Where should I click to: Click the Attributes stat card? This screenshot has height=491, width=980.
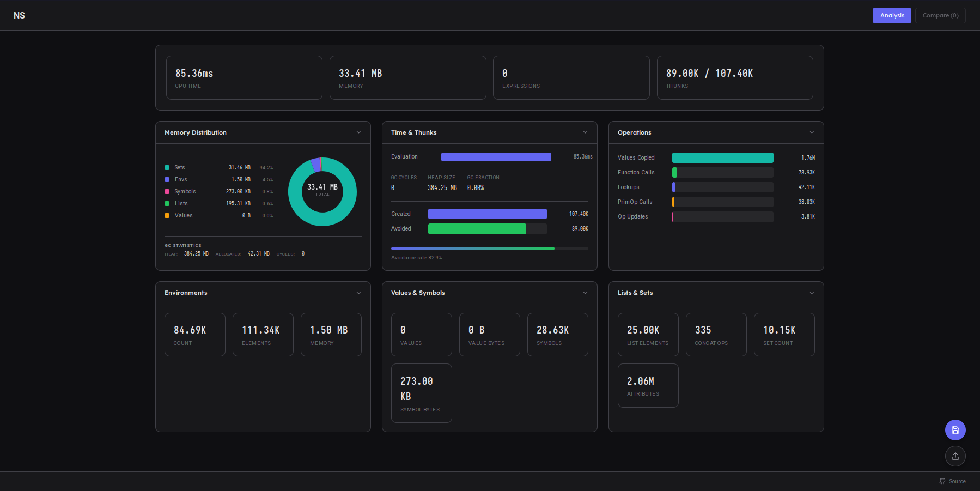point(648,385)
